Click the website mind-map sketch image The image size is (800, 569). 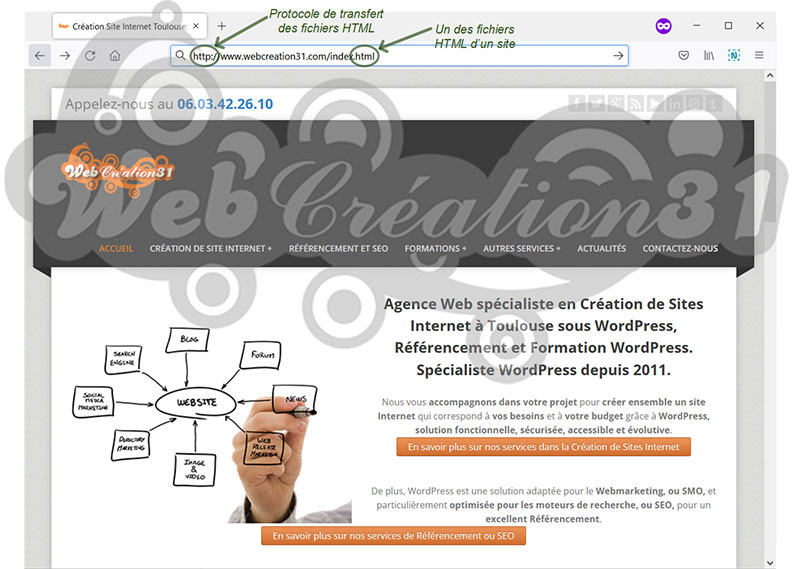(212, 425)
